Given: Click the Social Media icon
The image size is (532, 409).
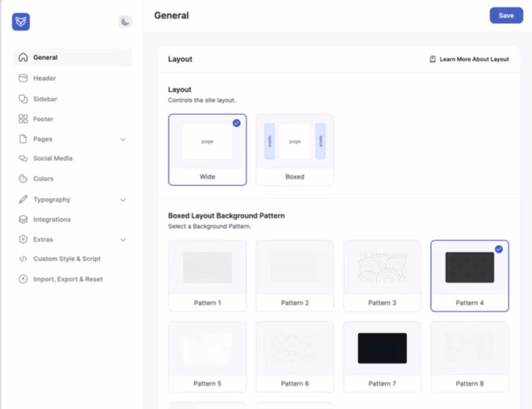Looking at the screenshot, I should 23,158.
